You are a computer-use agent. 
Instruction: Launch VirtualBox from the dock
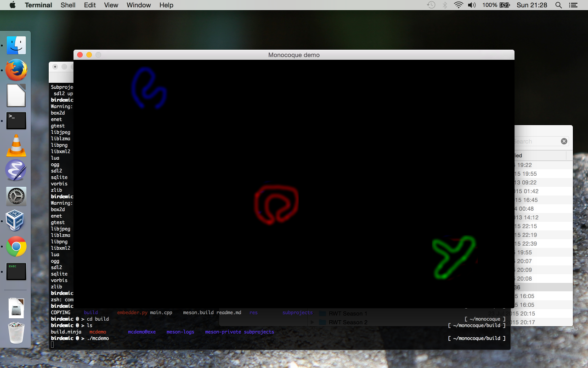click(x=16, y=221)
